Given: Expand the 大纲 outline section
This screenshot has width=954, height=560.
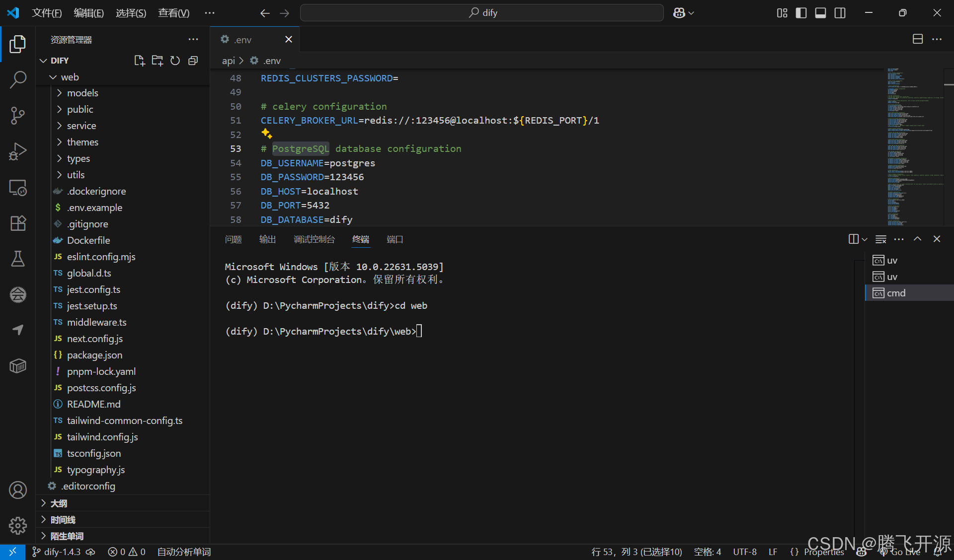Looking at the screenshot, I should click(x=59, y=503).
